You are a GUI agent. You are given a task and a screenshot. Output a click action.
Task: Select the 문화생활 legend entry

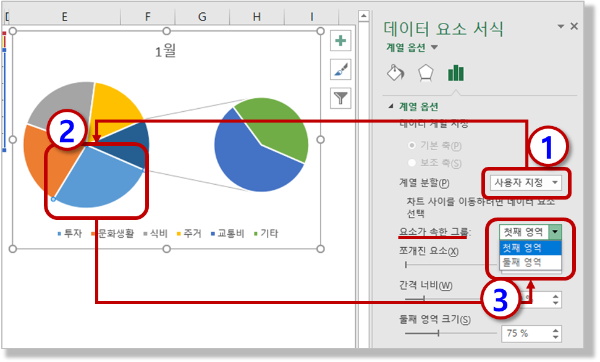tap(112, 233)
